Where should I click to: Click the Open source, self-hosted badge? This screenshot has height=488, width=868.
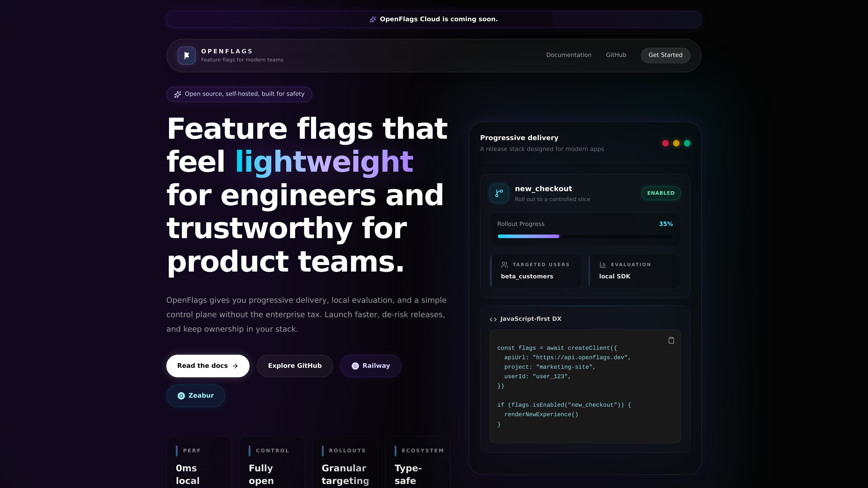click(x=239, y=94)
